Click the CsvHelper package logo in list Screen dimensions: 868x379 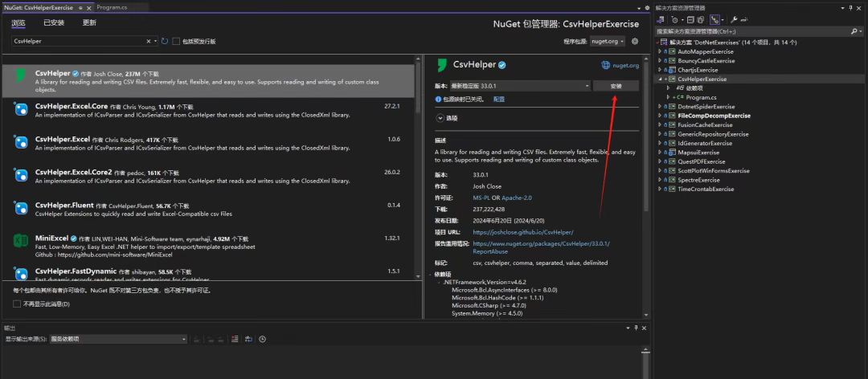pos(20,76)
